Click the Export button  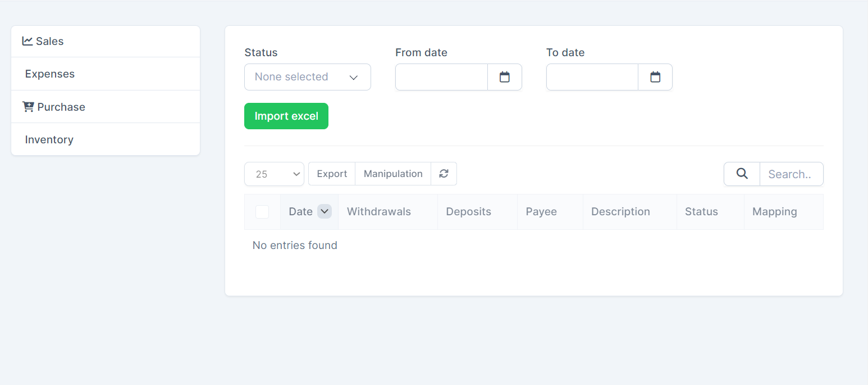[x=332, y=174]
